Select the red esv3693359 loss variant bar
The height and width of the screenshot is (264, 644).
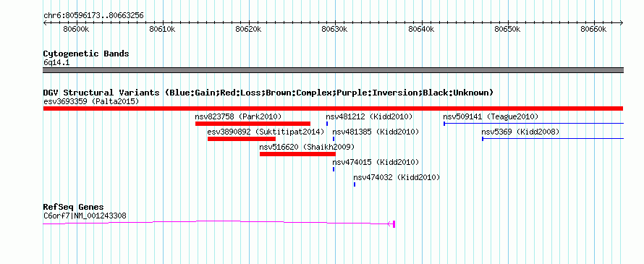click(x=333, y=108)
